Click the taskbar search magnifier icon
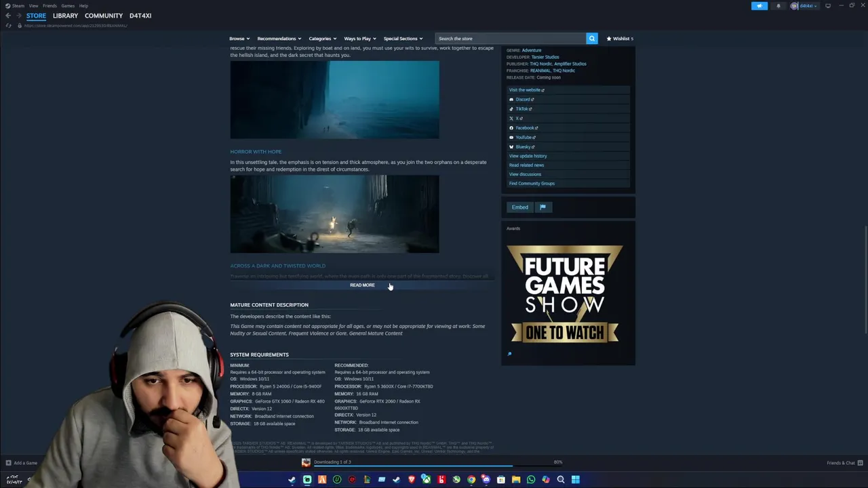 (x=561, y=480)
